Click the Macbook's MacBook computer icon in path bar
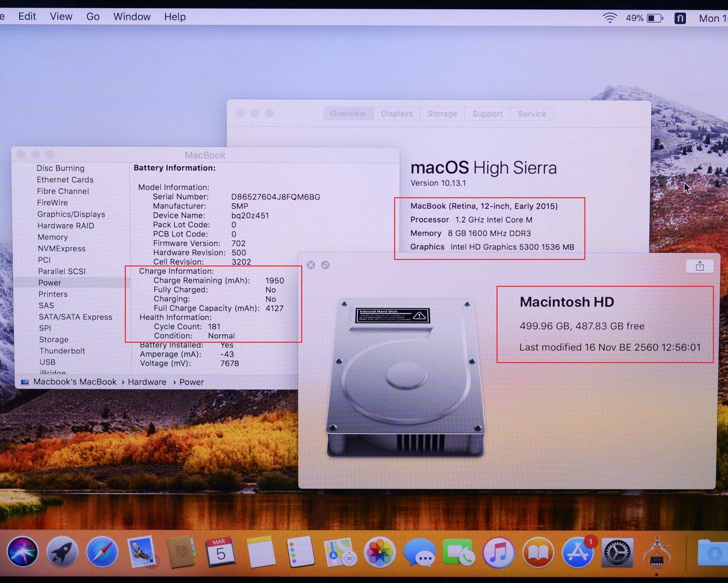 (25, 382)
